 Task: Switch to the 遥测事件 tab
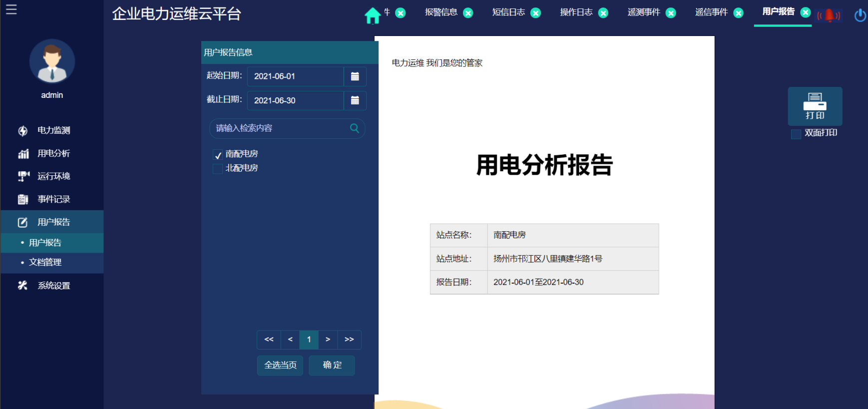(x=644, y=12)
